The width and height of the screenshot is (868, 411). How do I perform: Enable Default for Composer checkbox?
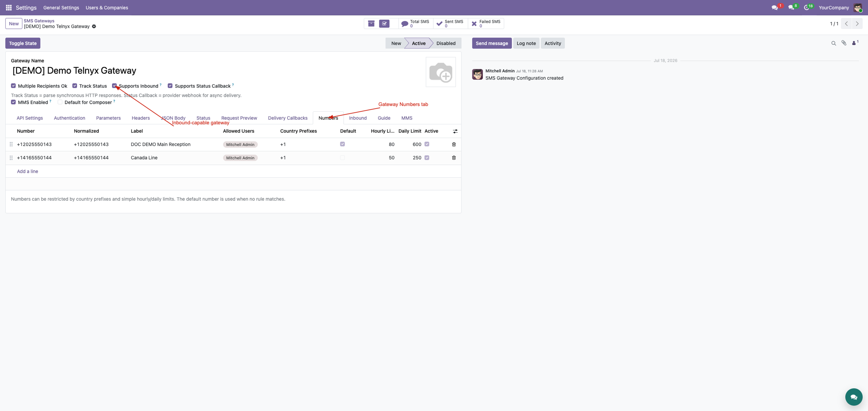point(60,102)
